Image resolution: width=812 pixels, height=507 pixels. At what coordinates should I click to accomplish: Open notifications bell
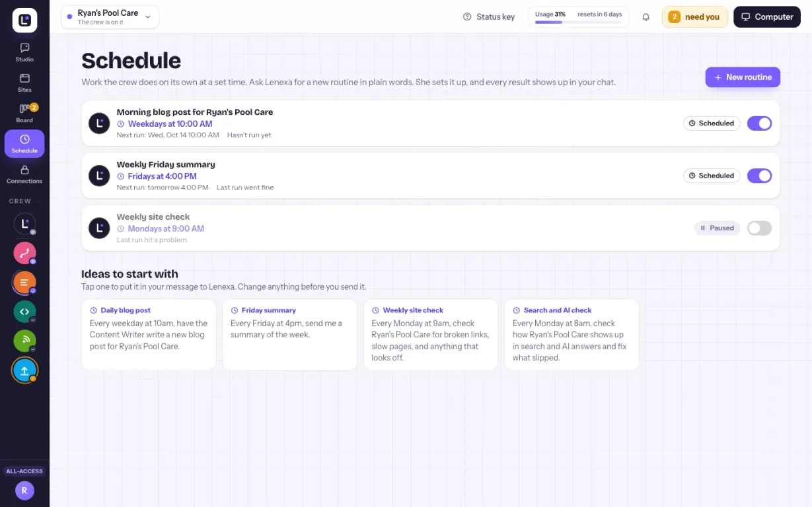point(646,17)
